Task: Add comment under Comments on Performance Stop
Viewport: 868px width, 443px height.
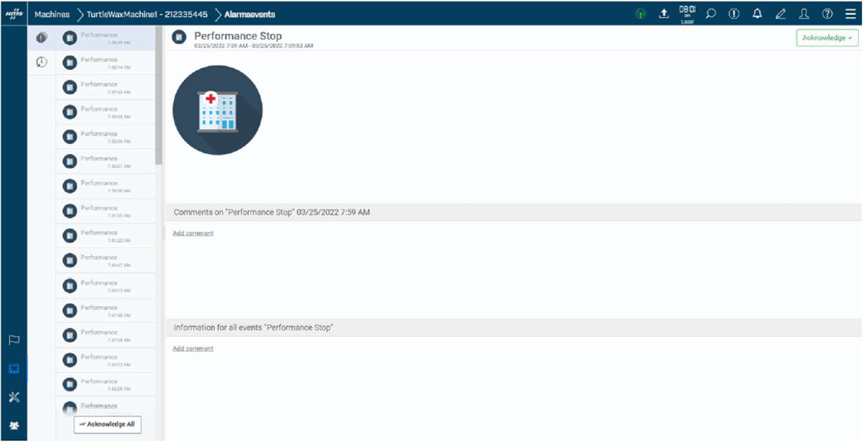Action: (x=192, y=233)
